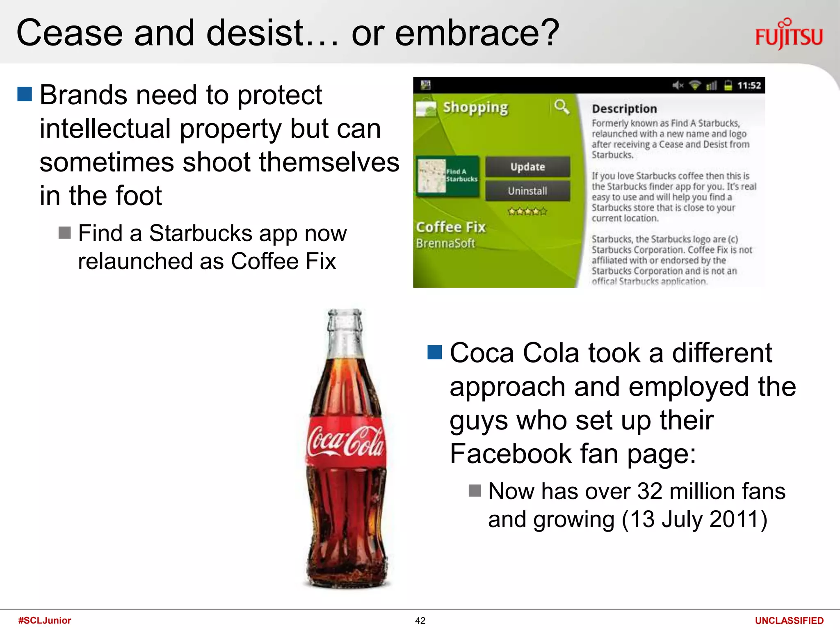Click the slide title Cease and desist
The width and height of the screenshot is (840, 630).
tap(288, 33)
